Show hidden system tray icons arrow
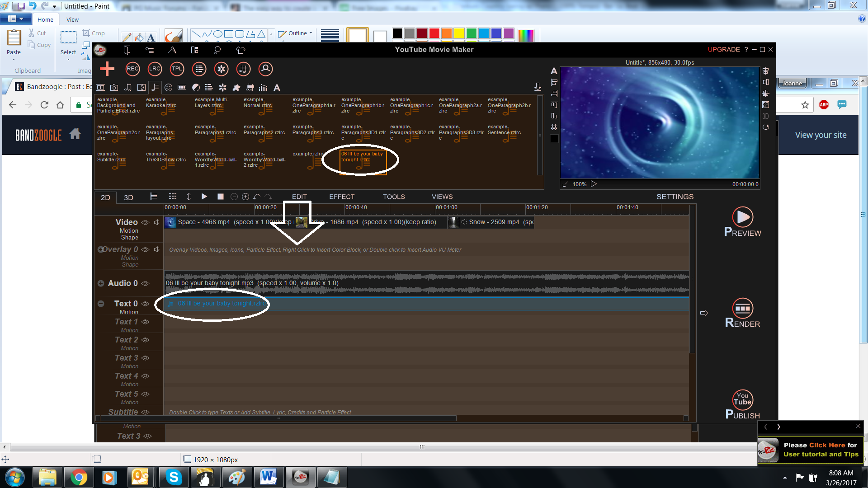The image size is (868, 488). (785, 478)
